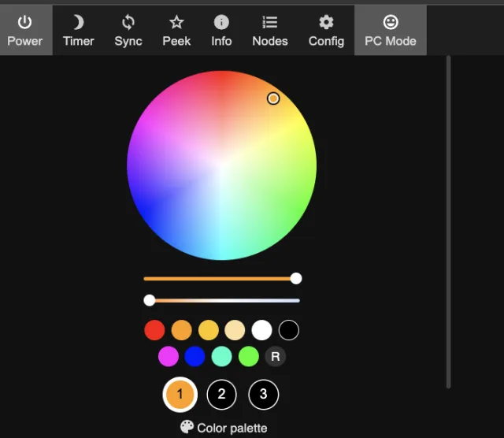Select color slot 1
Viewport: 504px width, 438px height.
point(180,394)
